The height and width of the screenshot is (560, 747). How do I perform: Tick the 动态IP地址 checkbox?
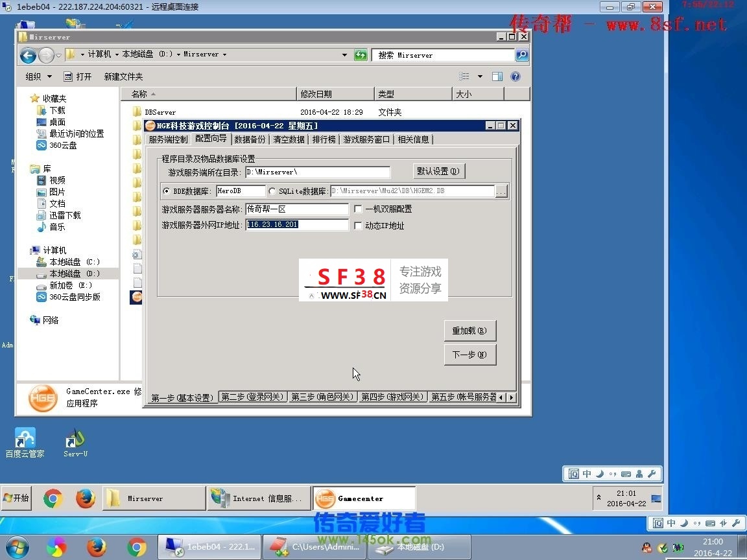tap(358, 226)
